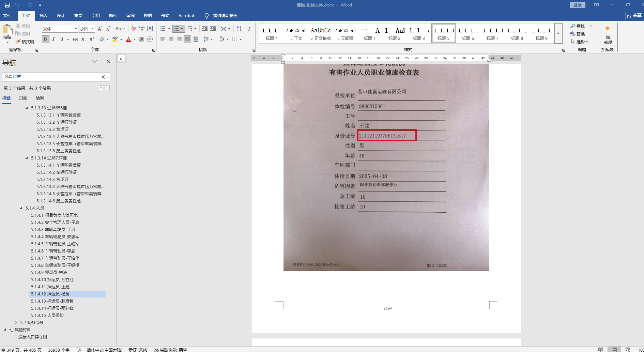This screenshot has height=352, width=644.
Task: Increase font size with the grow font icon
Action: tap(100, 29)
